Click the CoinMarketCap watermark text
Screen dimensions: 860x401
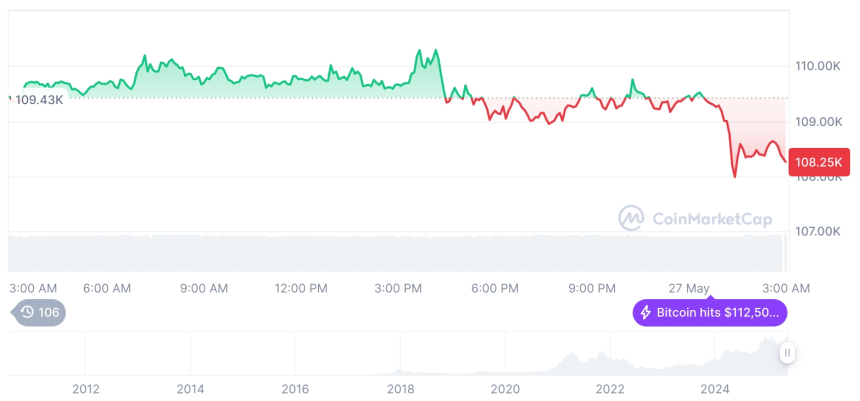pyautogui.click(x=712, y=218)
